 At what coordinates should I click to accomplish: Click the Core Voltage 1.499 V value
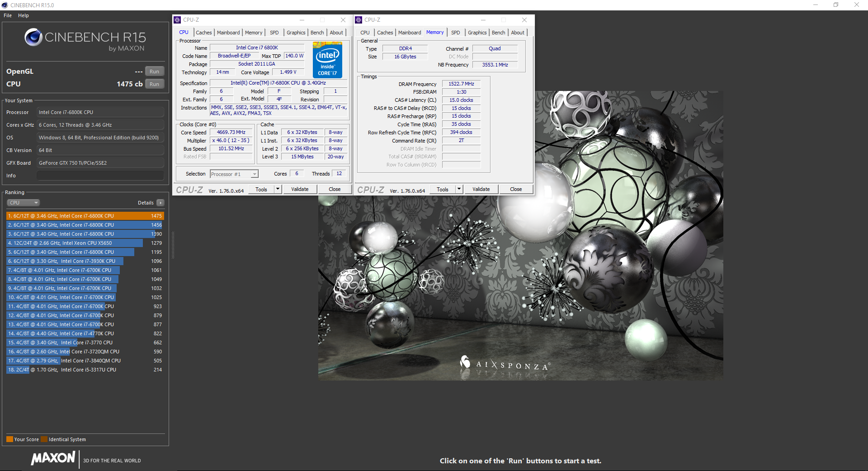(288, 72)
